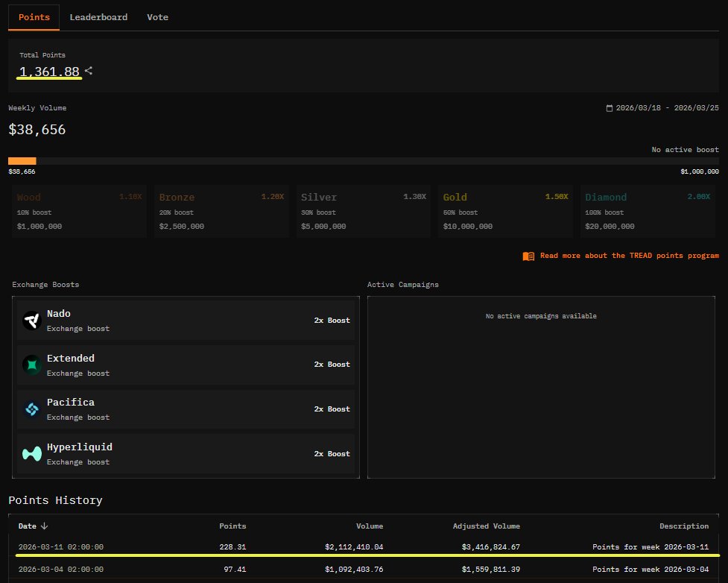728x583 pixels.
Task: Click the Date column header
Action: pos(27,526)
